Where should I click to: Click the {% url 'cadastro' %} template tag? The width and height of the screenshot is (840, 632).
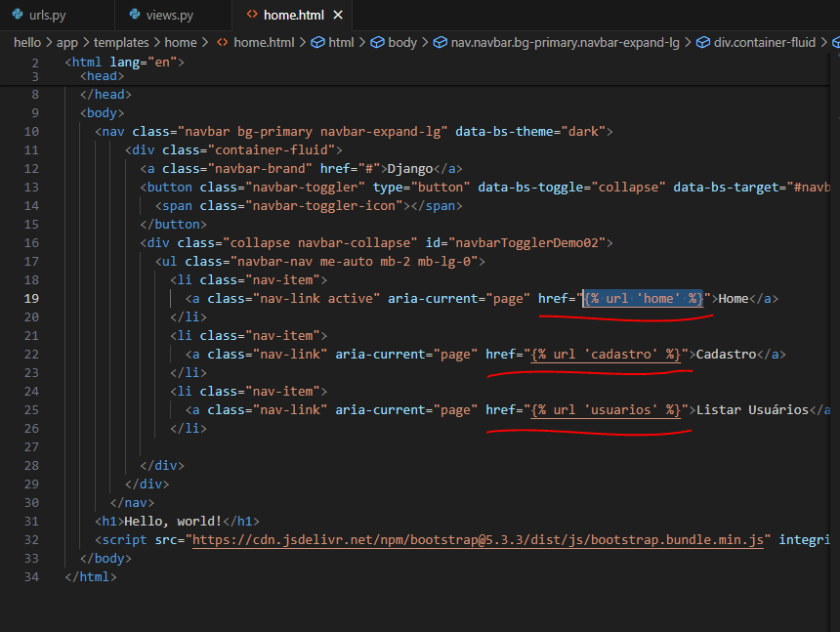606,355
